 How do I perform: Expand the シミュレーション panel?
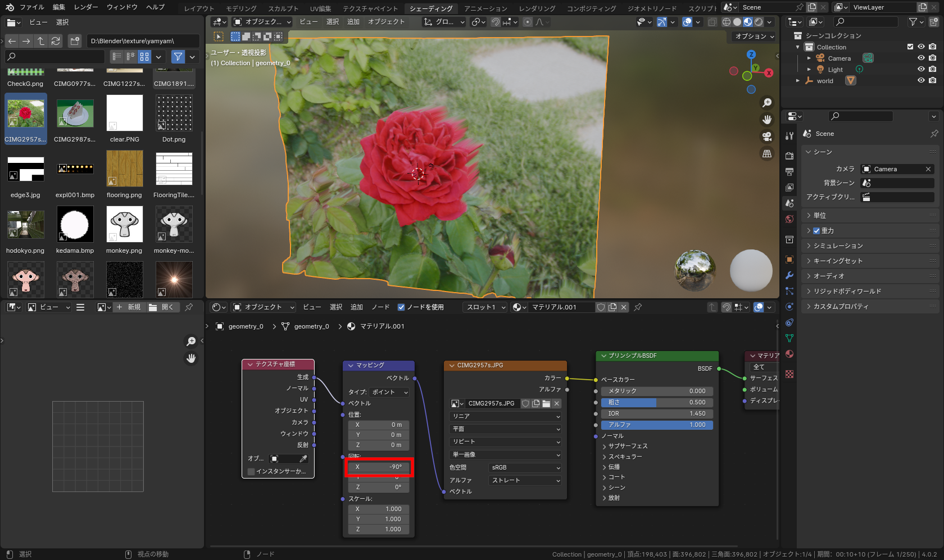pos(838,246)
